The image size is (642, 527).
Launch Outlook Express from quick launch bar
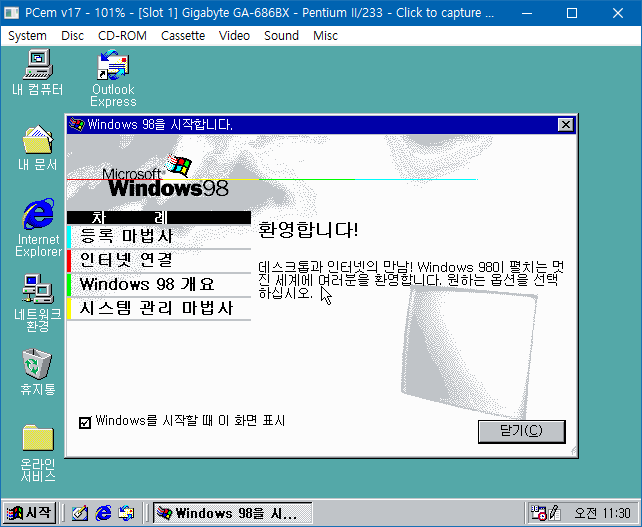tap(127, 513)
